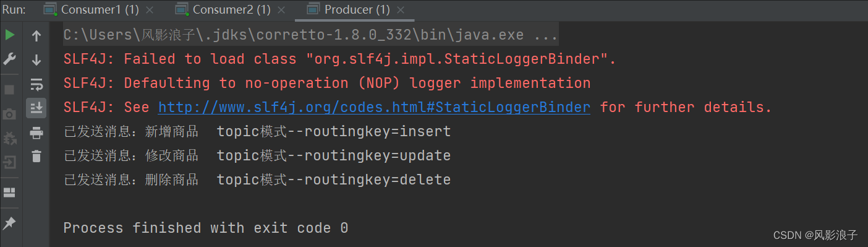Click the Stop process square icon

tap(9, 90)
